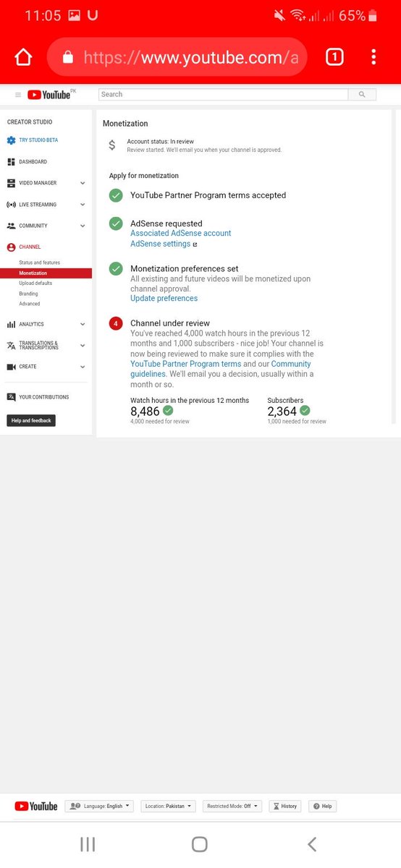
Task: Open the browser tab switcher showing 1
Action: (x=334, y=57)
